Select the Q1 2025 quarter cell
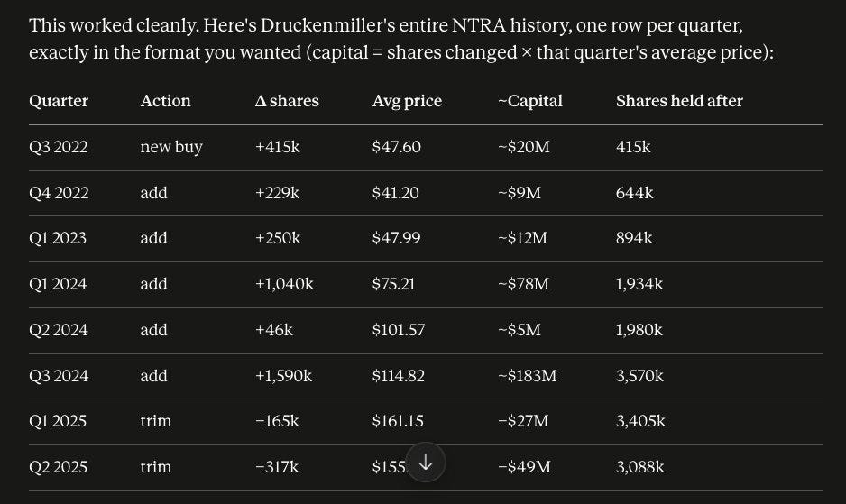 pos(58,421)
